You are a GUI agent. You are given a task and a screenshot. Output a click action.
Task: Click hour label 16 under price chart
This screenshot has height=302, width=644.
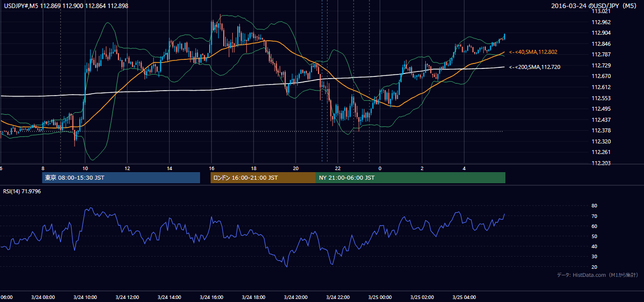[212, 168]
